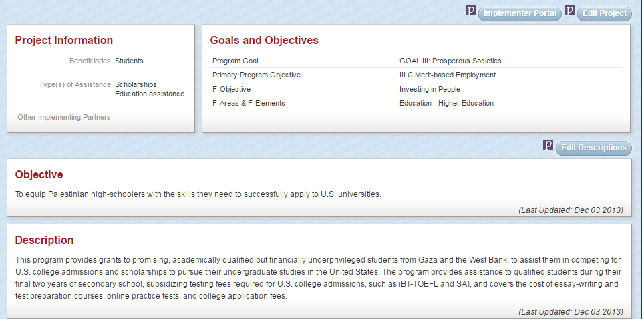Click the icon beside Edit Project
This screenshot has width=644, height=322.
(570, 11)
